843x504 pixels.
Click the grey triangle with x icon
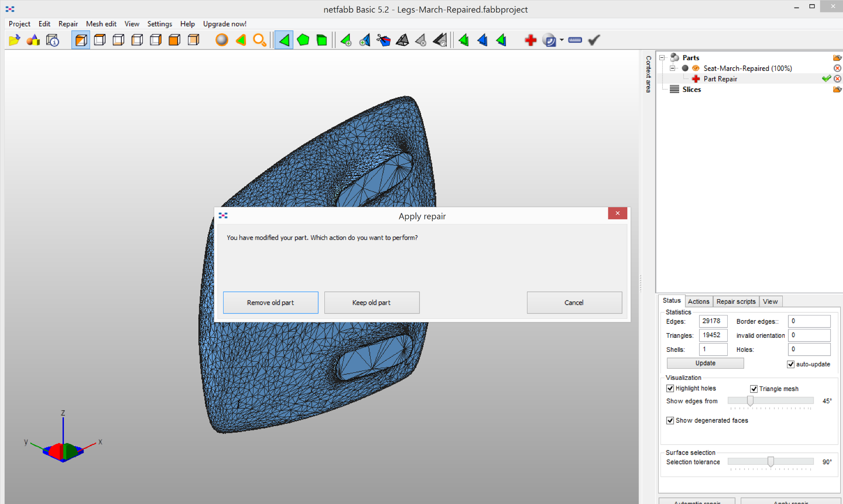(421, 40)
